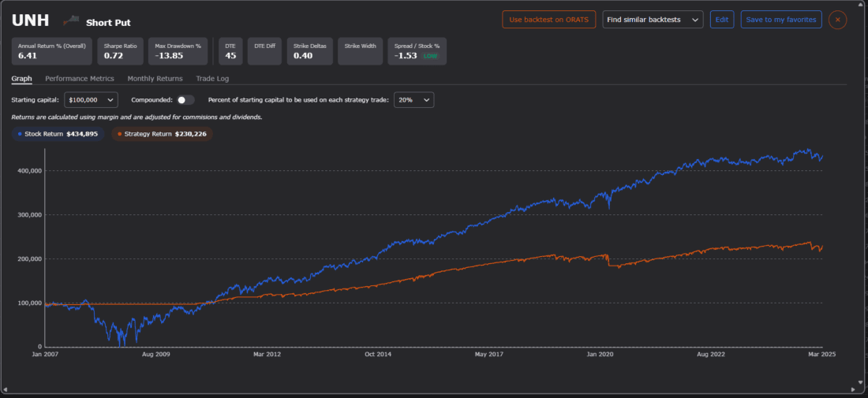Click the Oct 2014 x-axis label
The width and height of the screenshot is (868, 398).
point(377,355)
